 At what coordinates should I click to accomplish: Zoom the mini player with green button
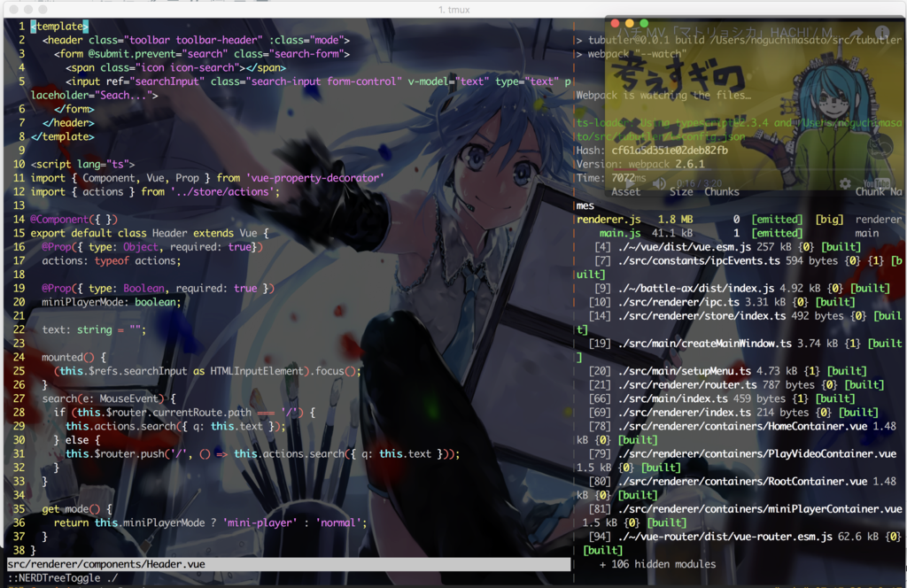[x=644, y=23]
